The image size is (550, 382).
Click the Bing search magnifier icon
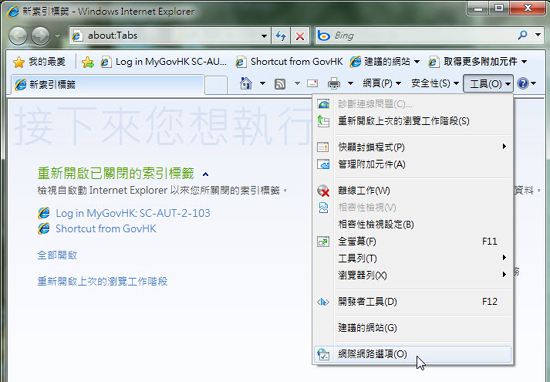coord(522,35)
